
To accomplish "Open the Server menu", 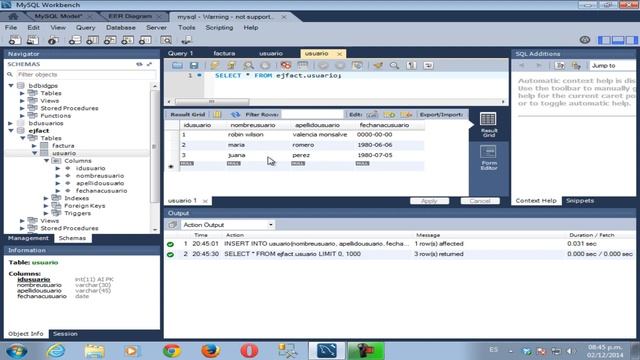I will 156,27.
